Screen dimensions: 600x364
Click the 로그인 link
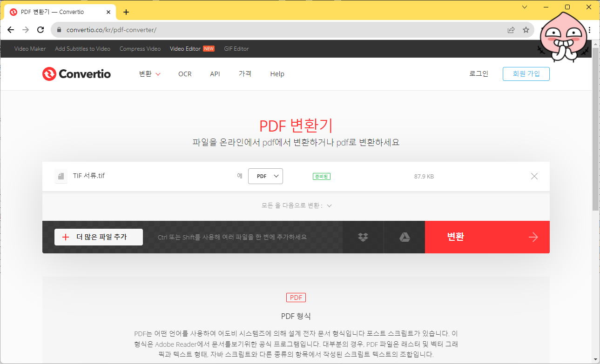click(479, 73)
